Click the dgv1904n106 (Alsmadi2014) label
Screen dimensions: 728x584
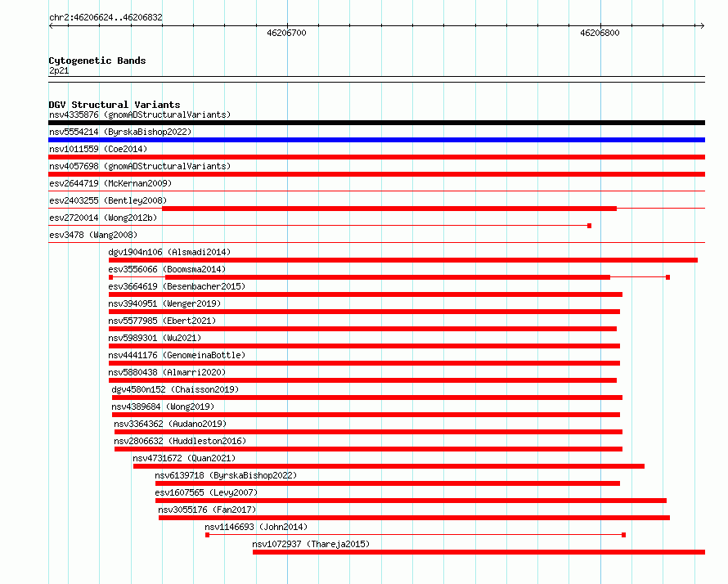[169, 252]
